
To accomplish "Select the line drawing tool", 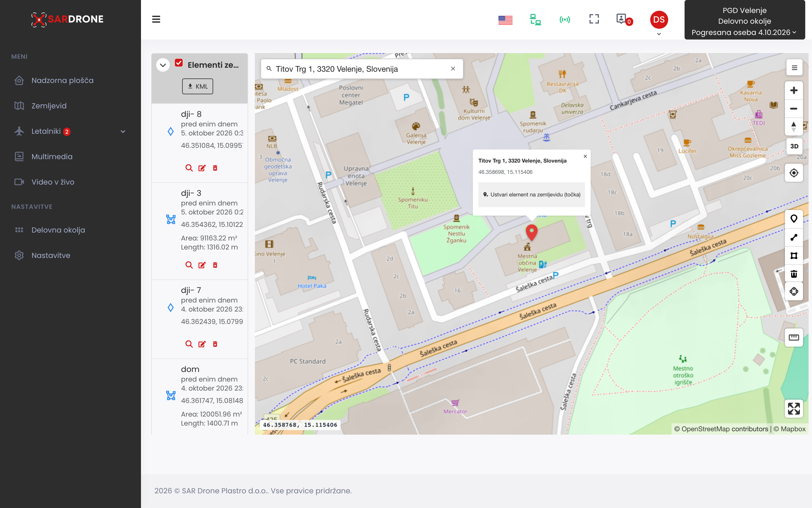I will coord(794,237).
